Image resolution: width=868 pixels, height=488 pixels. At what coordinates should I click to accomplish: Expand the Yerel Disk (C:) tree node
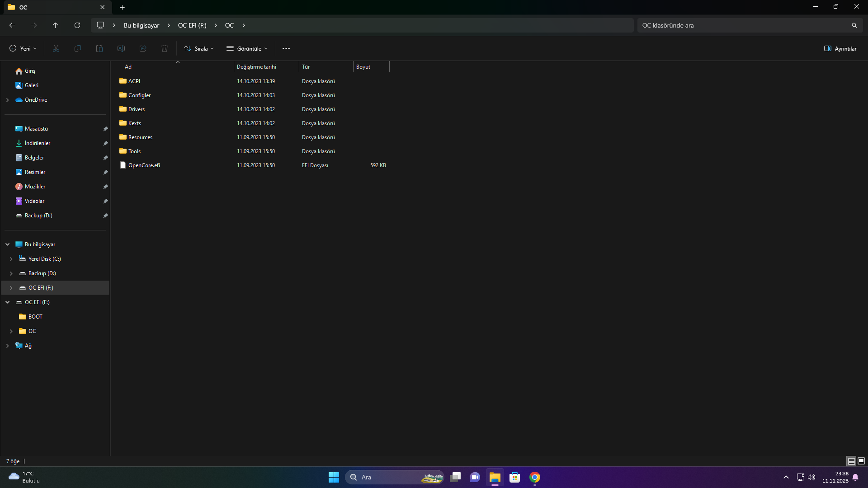coord(11,259)
